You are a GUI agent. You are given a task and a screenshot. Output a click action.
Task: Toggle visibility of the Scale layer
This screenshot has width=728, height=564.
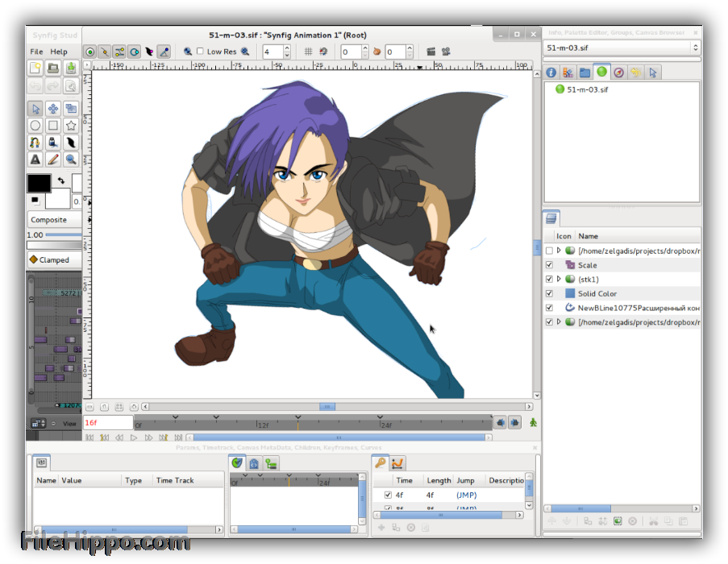tap(549, 265)
